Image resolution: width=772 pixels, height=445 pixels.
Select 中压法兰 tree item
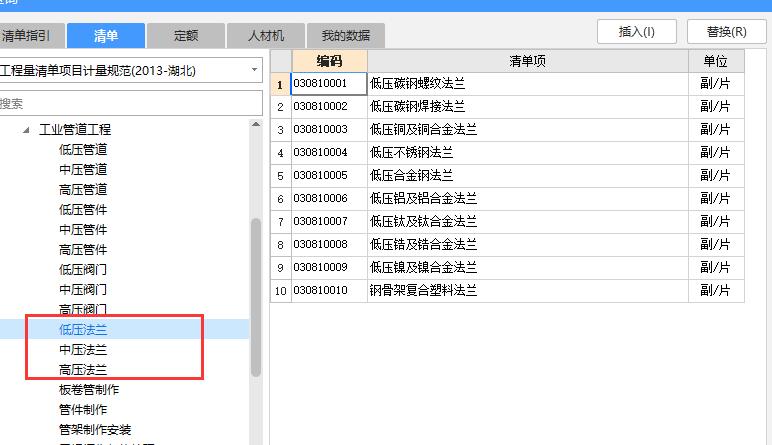[x=83, y=350]
